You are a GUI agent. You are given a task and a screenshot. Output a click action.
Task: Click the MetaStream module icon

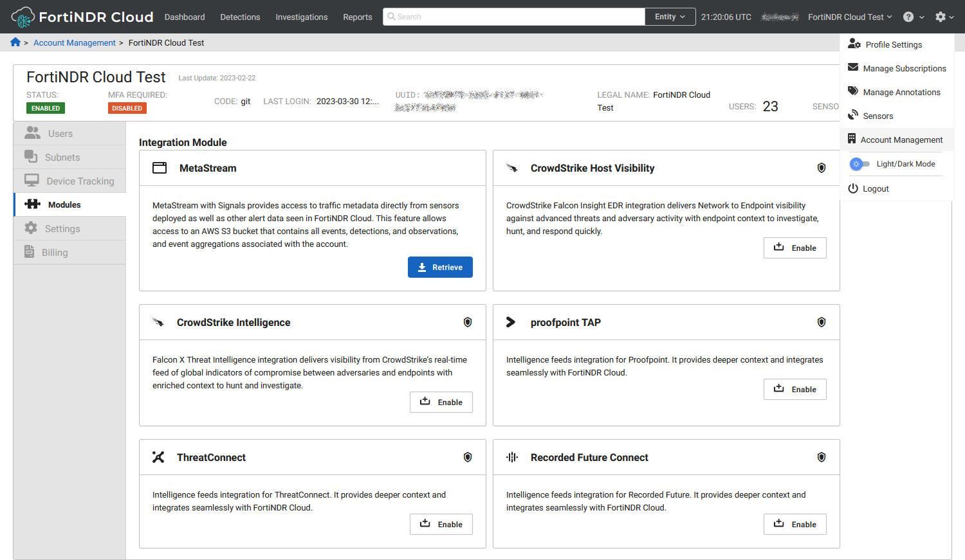(x=160, y=167)
